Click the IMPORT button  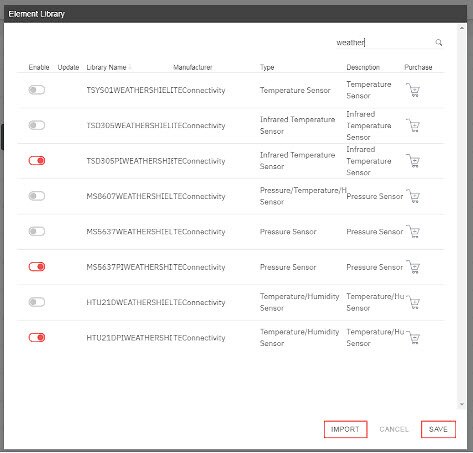pyautogui.click(x=346, y=429)
